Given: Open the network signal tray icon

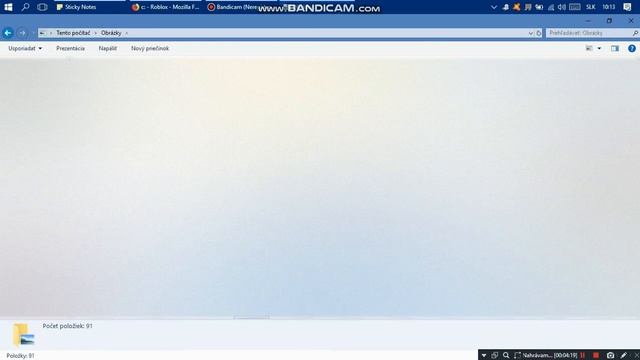Looking at the screenshot, I should [551, 7].
